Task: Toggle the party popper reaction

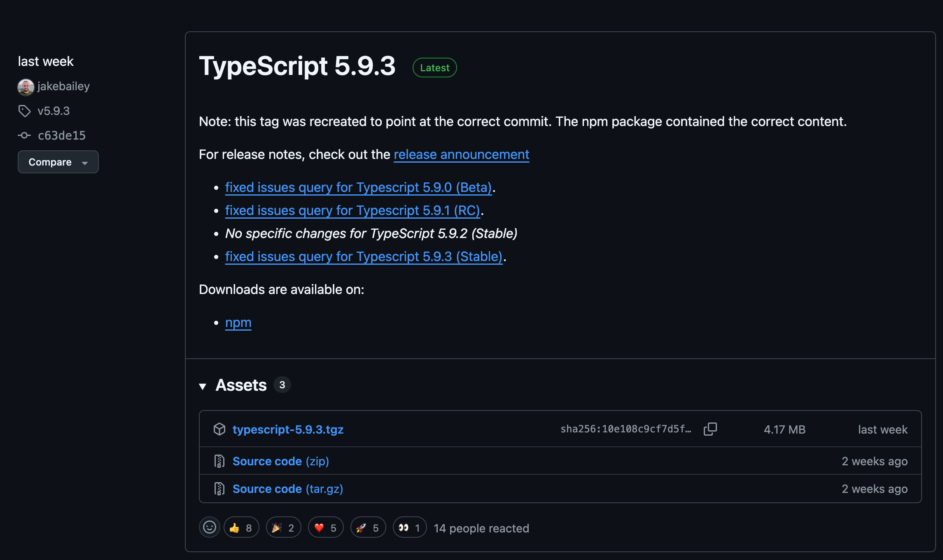Action: (283, 527)
